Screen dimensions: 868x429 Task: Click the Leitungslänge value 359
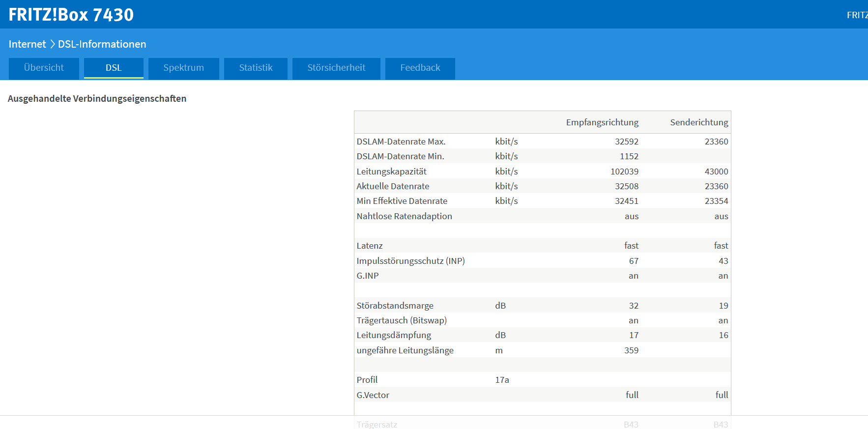(x=631, y=350)
